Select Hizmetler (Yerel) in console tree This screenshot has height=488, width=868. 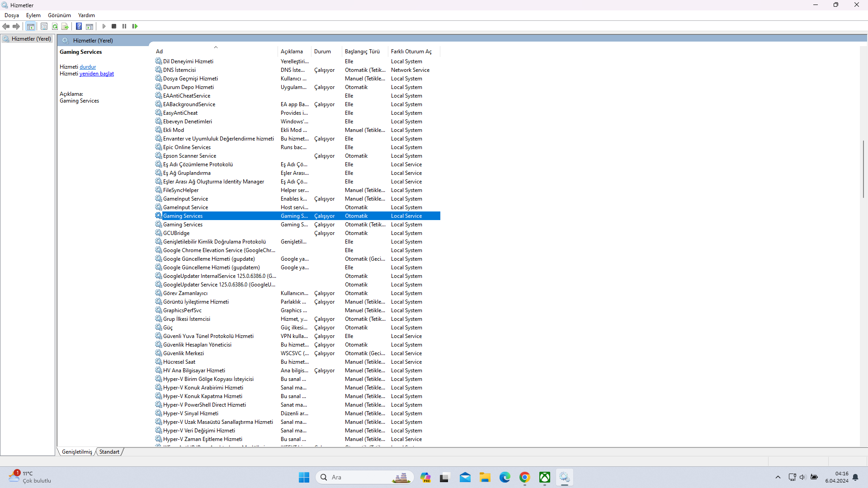tap(31, 39)
